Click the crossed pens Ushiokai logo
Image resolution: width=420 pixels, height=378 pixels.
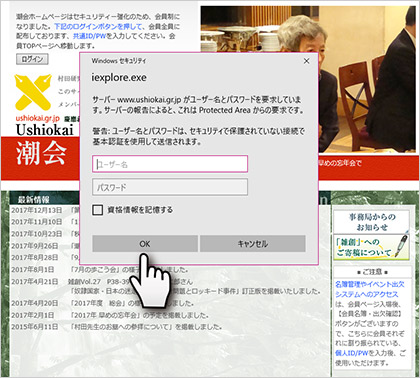point(33,92)
